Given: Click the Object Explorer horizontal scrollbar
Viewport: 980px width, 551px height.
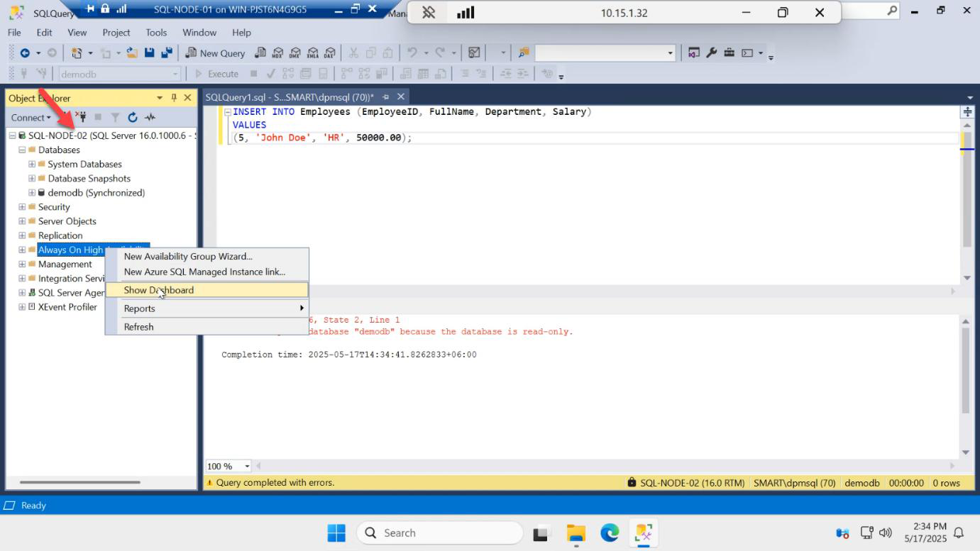Looking at the screenshot, I should tap(80, 482).
